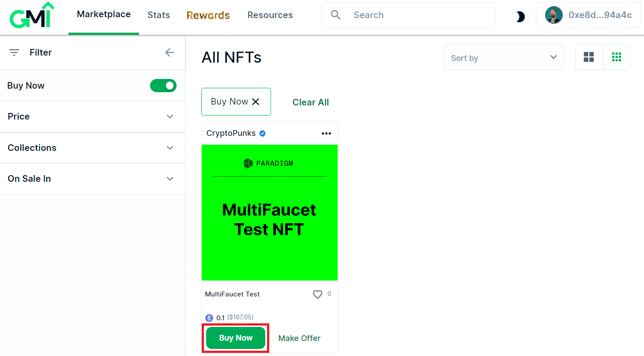Expand the Collections filter
This screenshot has height=356, width=644.
[x=93, y=148]
